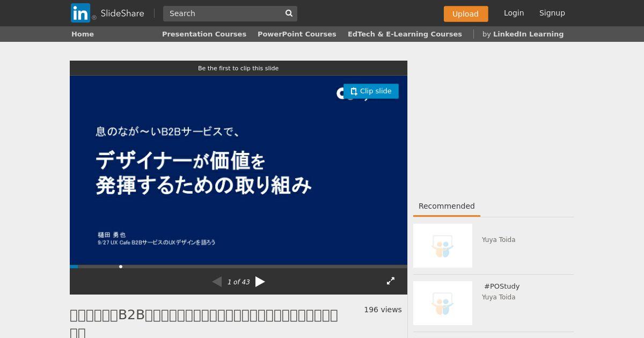Open the Login link
Screen dimensions: 644x338
pos(514,13)
